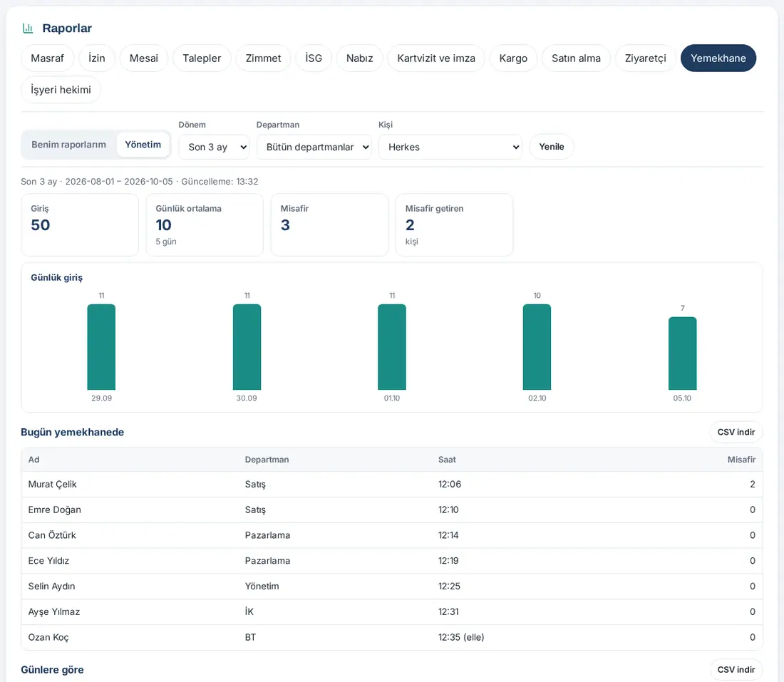Click the Raporlar chart icon
784x682 pixels.
tap(28, 29)
